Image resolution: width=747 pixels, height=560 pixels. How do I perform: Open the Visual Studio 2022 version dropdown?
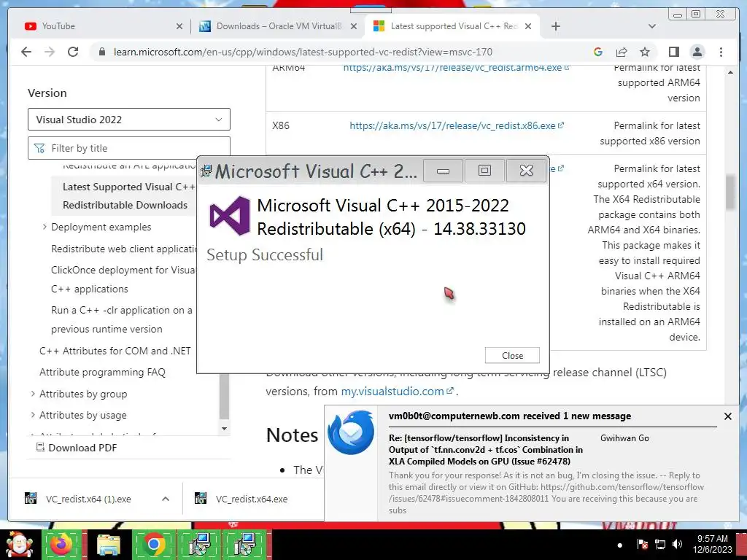[129, 120]
